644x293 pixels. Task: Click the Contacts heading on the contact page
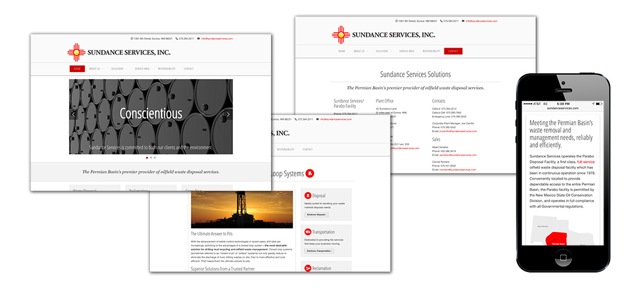click(439, 101)
